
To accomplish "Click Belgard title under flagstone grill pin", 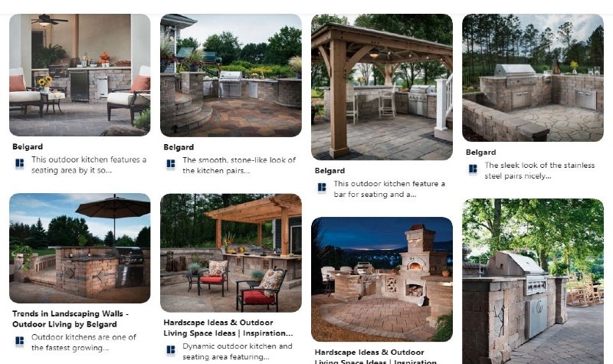I will 480,152.
